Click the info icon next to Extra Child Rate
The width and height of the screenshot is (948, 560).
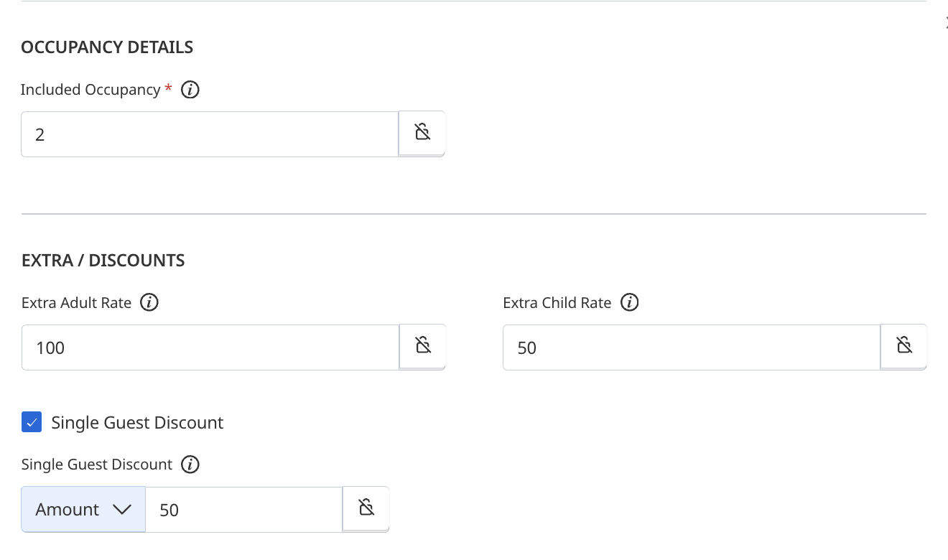[629, 302]
